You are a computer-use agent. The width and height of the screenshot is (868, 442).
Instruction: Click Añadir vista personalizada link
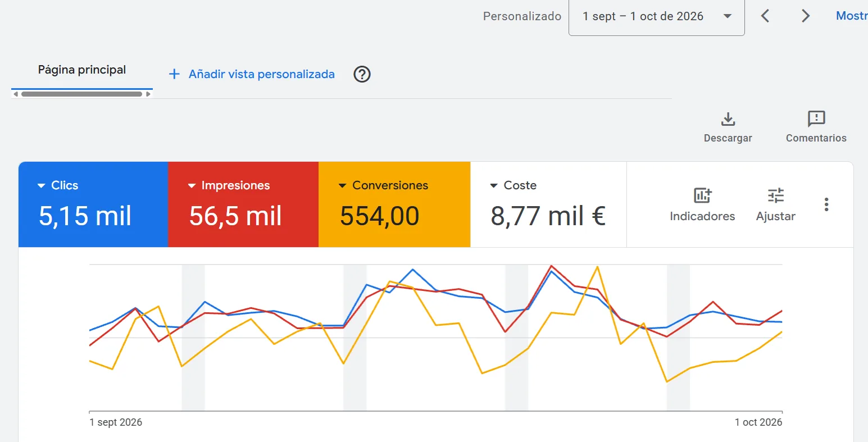coord(261,74)
